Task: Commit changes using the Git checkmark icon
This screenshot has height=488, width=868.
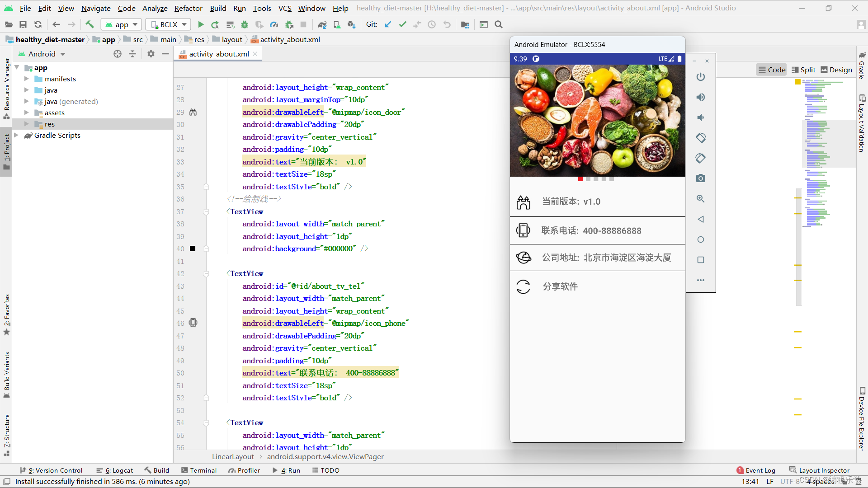Action: click(x=402, y=24)
